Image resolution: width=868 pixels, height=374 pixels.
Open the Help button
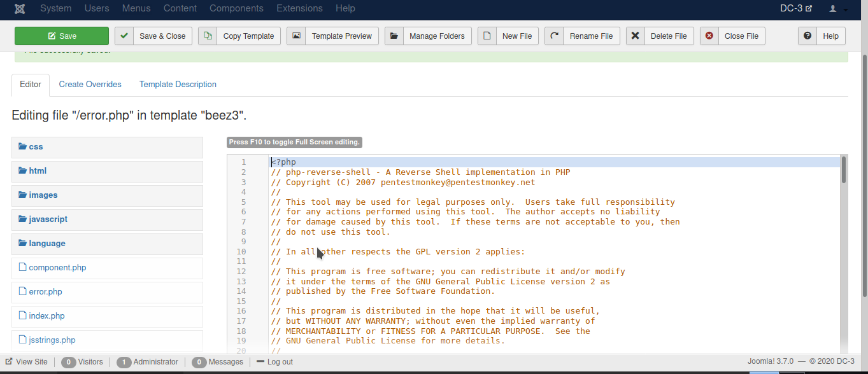click(x=822, y=36)
